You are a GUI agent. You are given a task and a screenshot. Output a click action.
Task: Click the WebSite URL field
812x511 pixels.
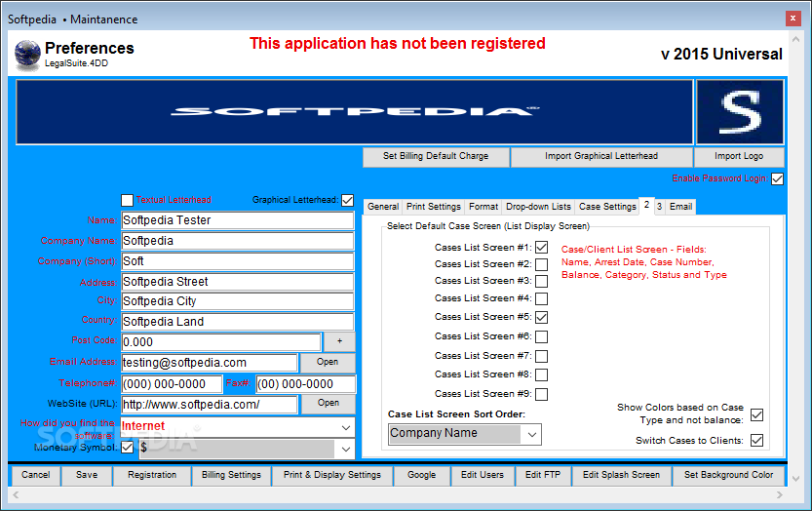click(x=210, y=405)
